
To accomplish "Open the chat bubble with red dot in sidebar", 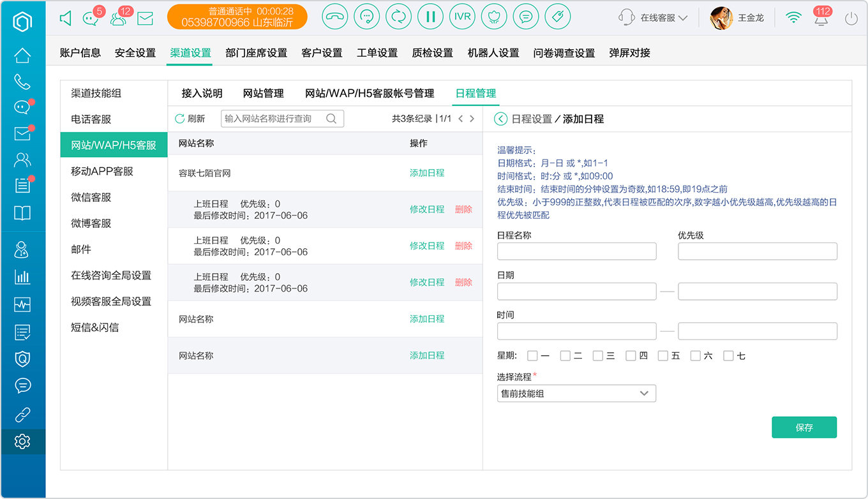I will pyautogui.click(x=23, y=107).
